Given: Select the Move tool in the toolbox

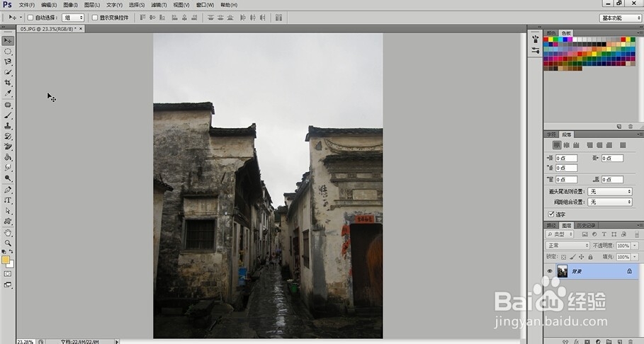Looking at the screenshot, I should tap(8, 40).
